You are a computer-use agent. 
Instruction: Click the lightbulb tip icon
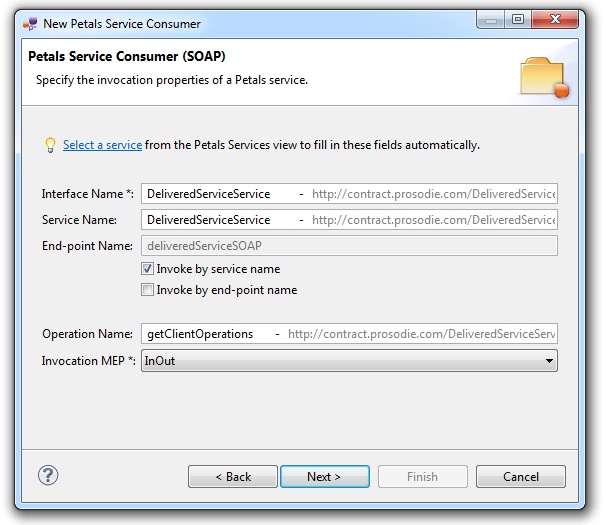(49, 146)
